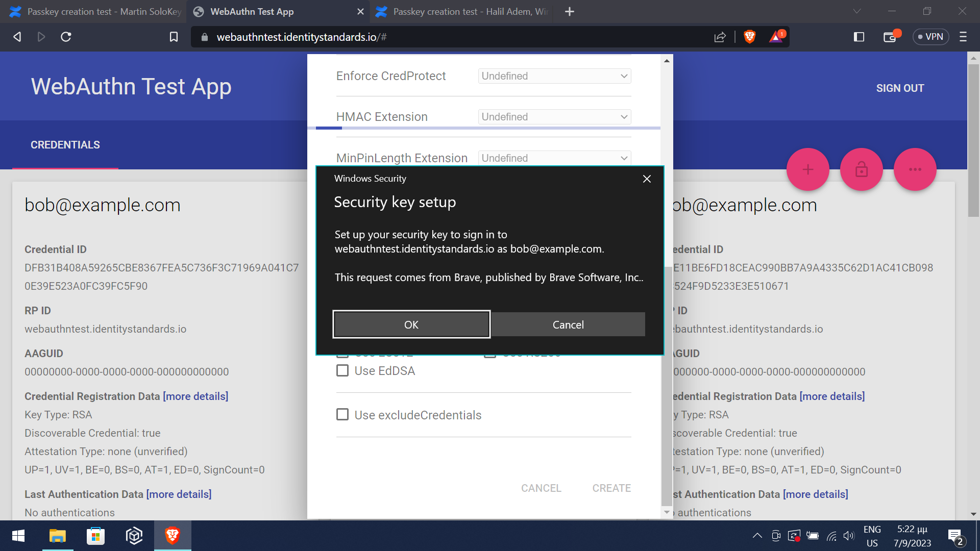Click the page scrollbar thumb on right edge

click(x=973, y=140)
